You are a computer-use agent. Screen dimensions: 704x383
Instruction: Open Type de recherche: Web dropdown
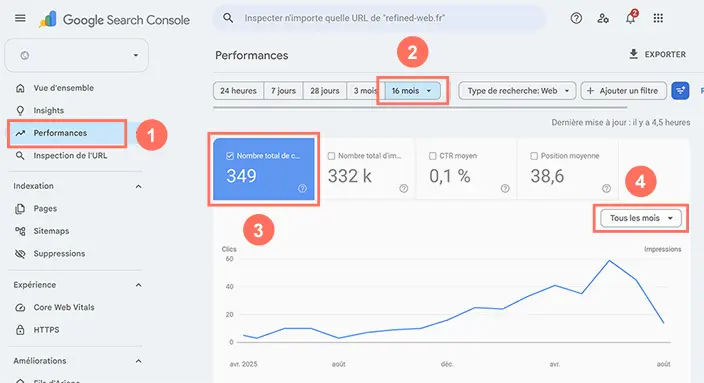(x=517, y=91)
